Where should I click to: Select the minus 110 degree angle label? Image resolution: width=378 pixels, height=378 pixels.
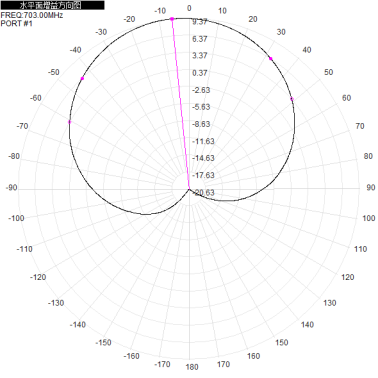point(24,249)
